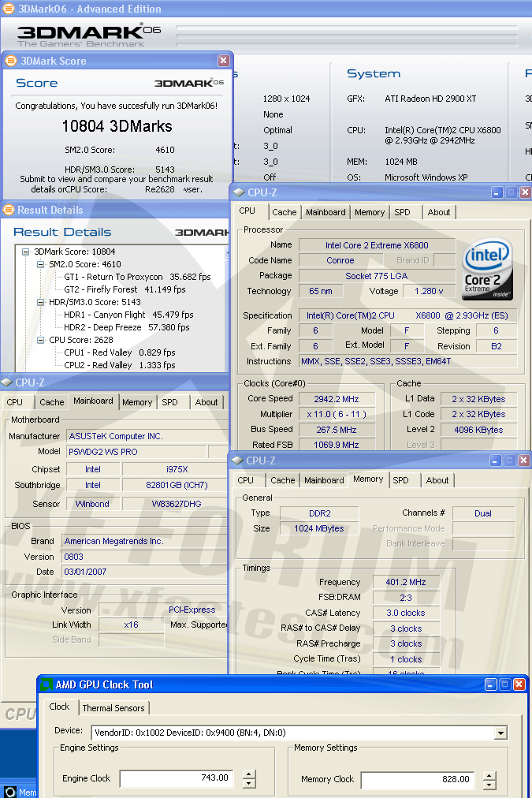Viewport: 532px width, 798px height.
Task: Select CPU1 - Red Valley 0.829 fps row
Action: (120, 352)
